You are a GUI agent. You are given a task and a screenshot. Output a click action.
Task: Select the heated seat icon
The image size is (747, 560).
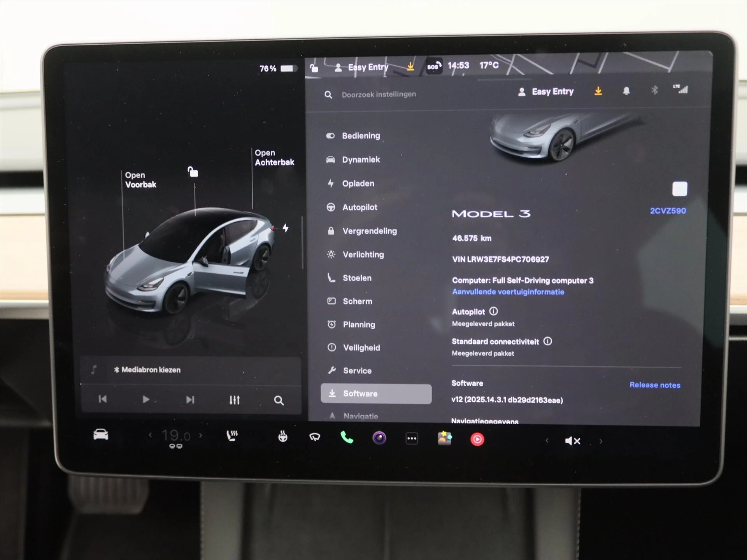click(232, 437)
